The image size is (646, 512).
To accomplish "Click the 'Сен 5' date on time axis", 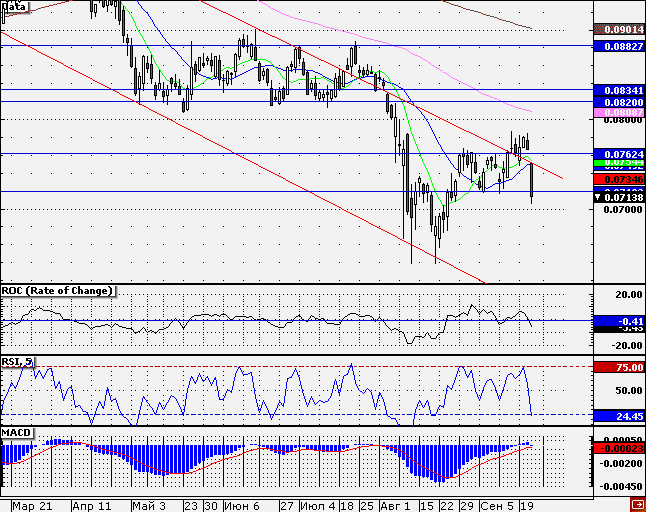I will [x=495, y=506].
